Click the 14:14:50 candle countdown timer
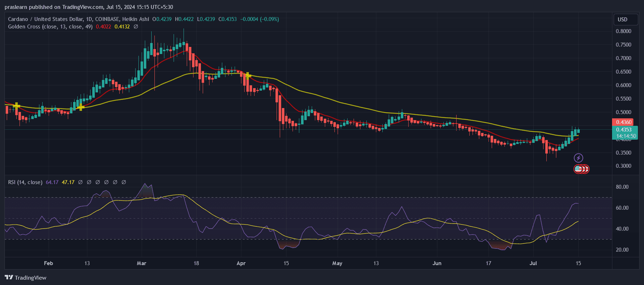The width and height of the screenshot is (644, 285). click(x=626, y=136)
